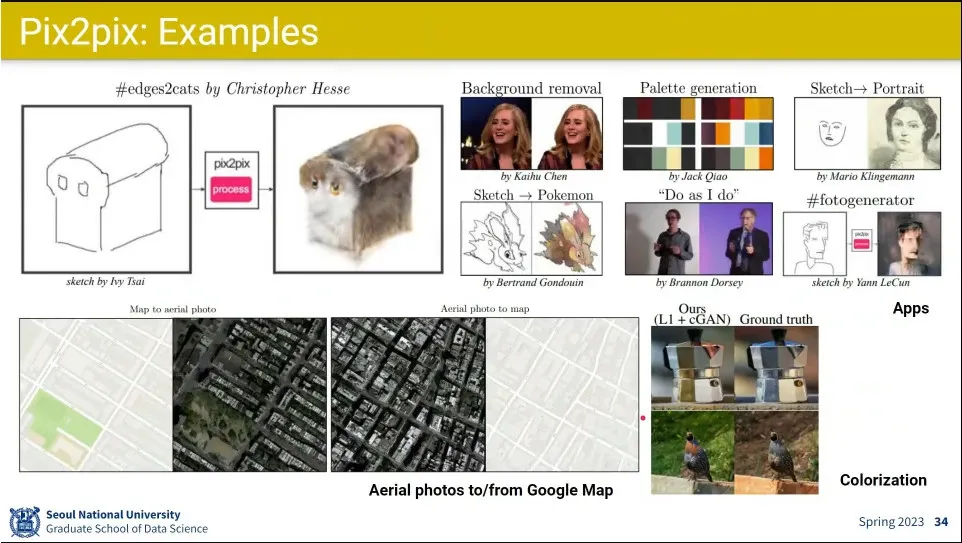Click the map with green park area
The width and height of the screenshot is (962, 543).
pos(96,395)
